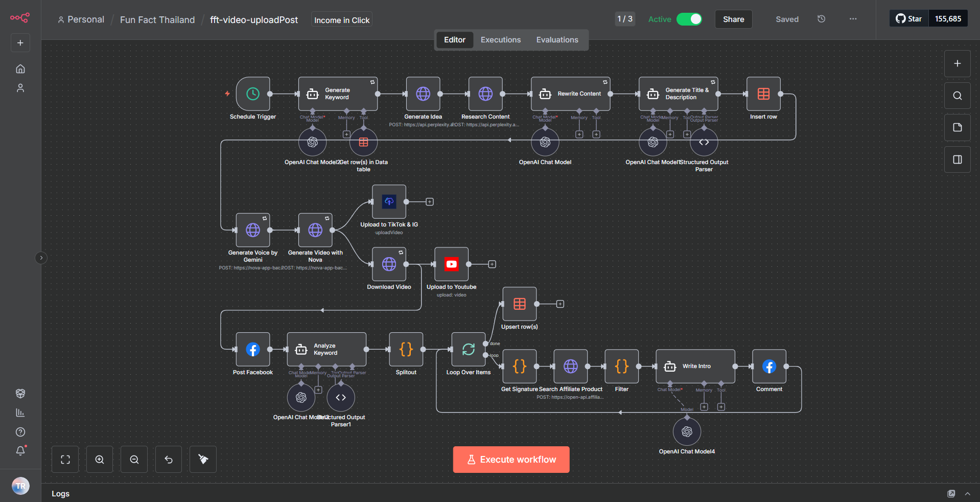Viewport: 980px width, 502px height.
Task: Toggle the Active workflow switch off
Action: [x=689, y=19]
